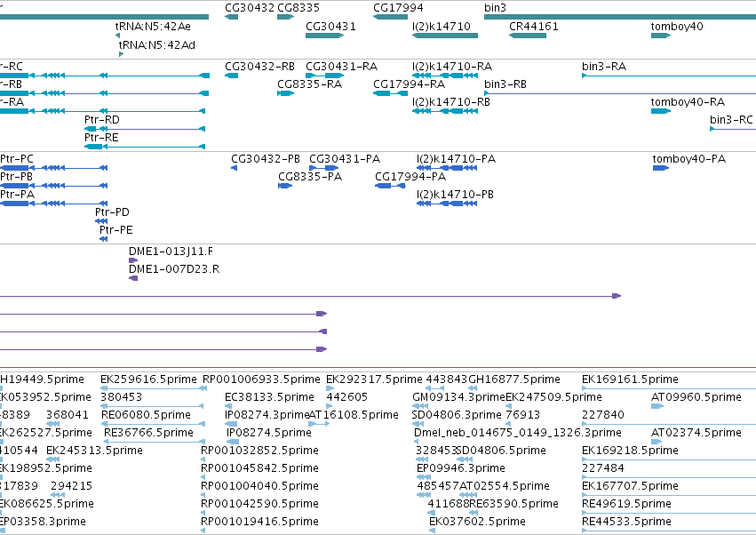Click transcript CG17994-RA
This screenshot has width=756, height=535.
click(390, 93)
